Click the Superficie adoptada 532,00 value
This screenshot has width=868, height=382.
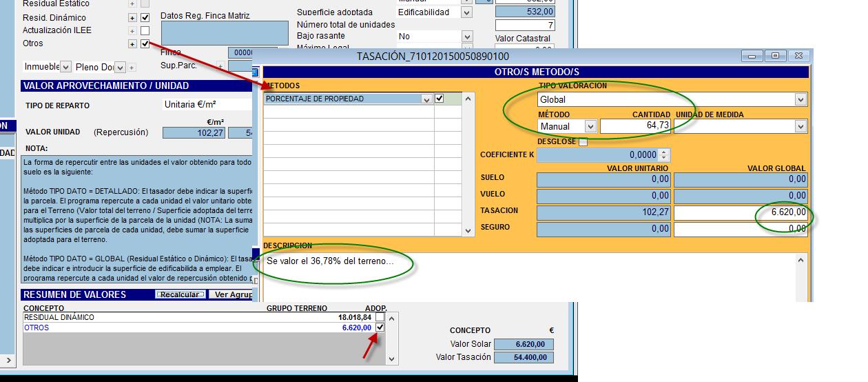[525, 12]
